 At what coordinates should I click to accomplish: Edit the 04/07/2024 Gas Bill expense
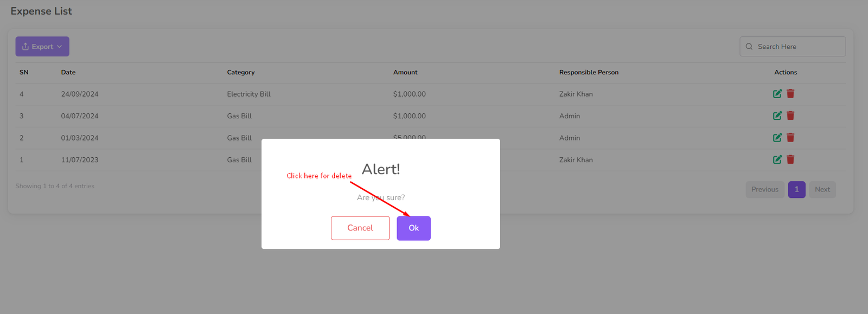(x=777, y=116)
